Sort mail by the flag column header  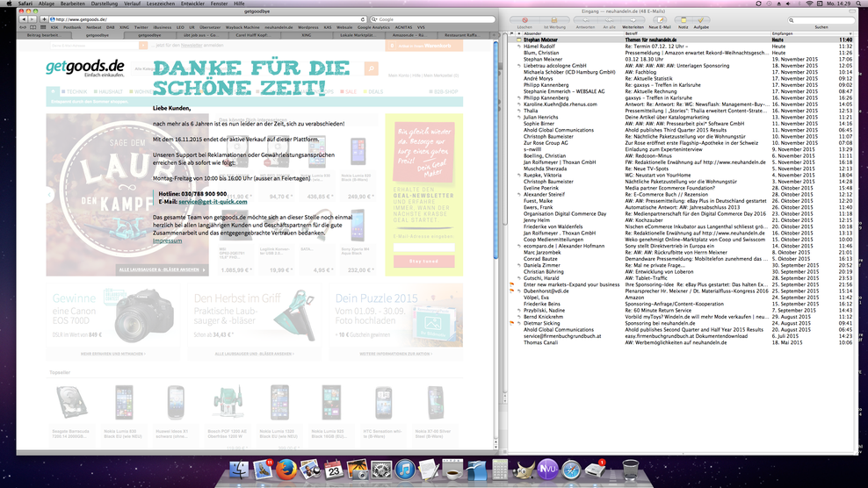tap(511, 33)
